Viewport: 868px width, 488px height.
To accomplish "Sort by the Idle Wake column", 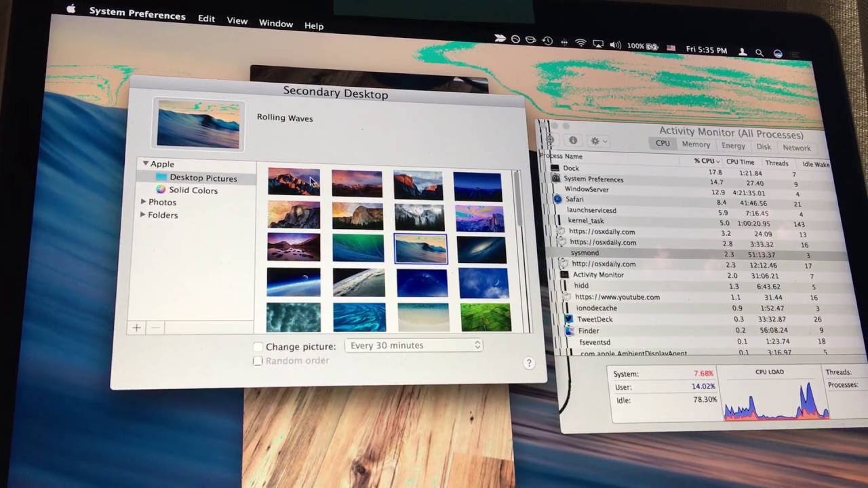I will pyautogui.click(x=814, y=164).
